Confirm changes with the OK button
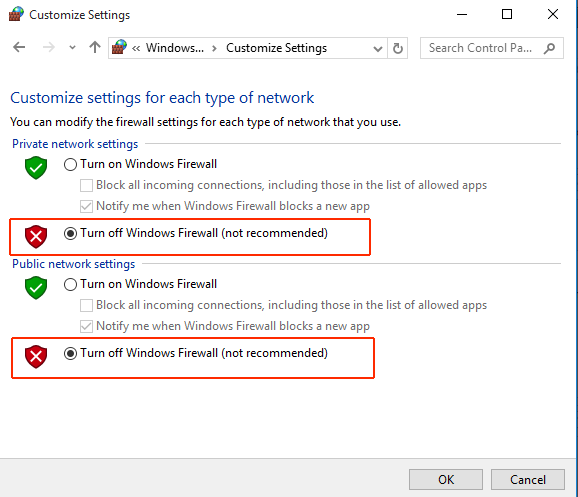 coord(446,479)
